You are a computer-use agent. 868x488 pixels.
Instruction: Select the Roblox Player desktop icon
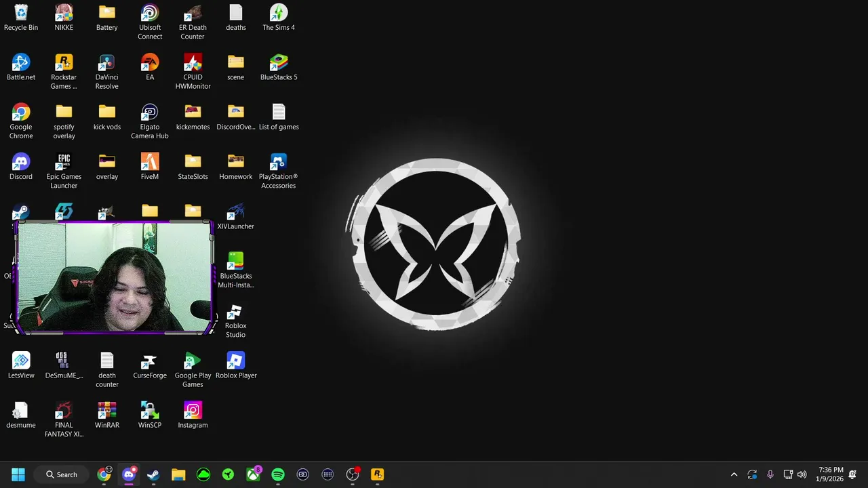(x=236, y=365)
